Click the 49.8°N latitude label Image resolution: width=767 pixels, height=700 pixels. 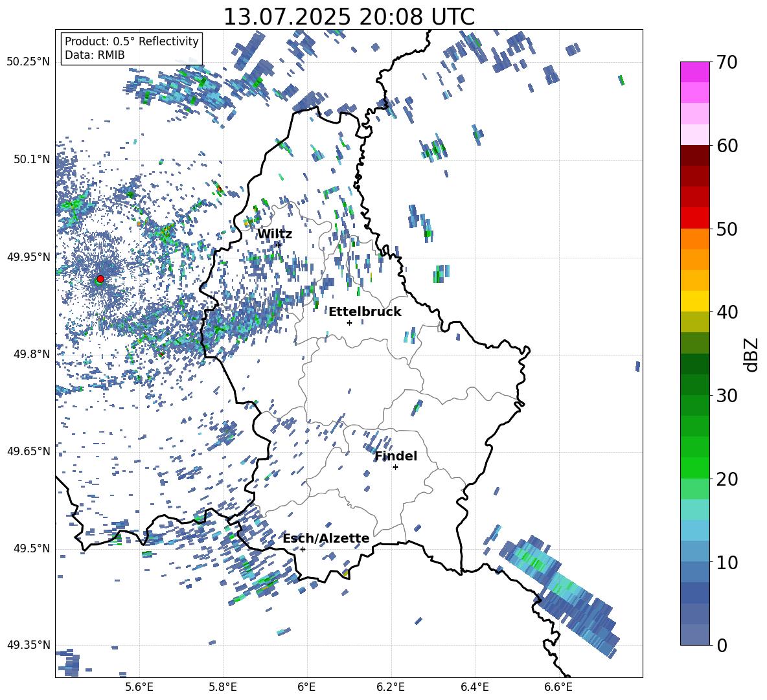click(x=31, y=354)
